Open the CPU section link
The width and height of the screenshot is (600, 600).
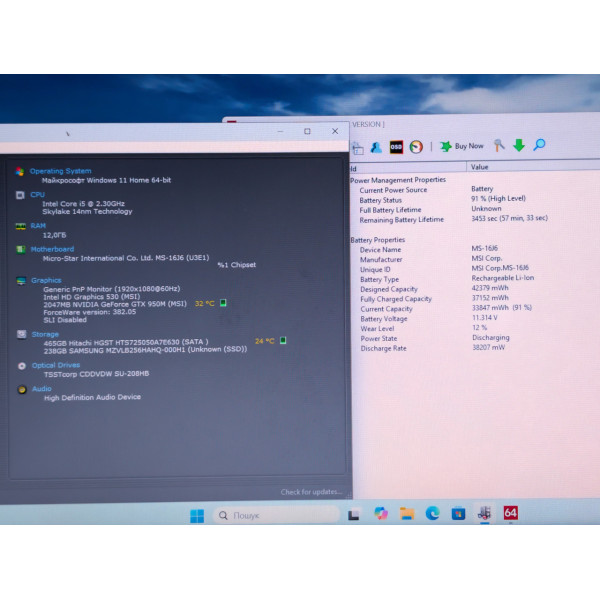38,195
